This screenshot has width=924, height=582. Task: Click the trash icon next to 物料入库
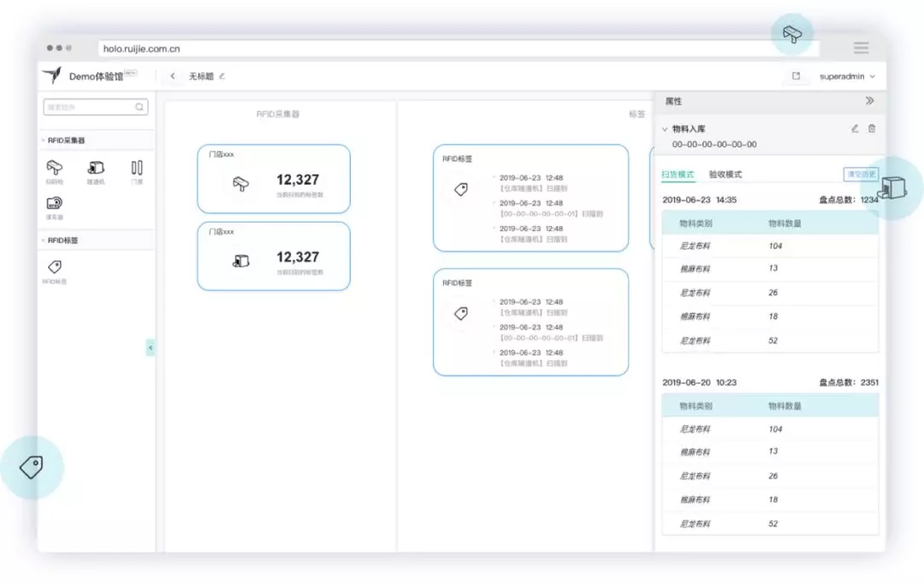click(872, 128)
